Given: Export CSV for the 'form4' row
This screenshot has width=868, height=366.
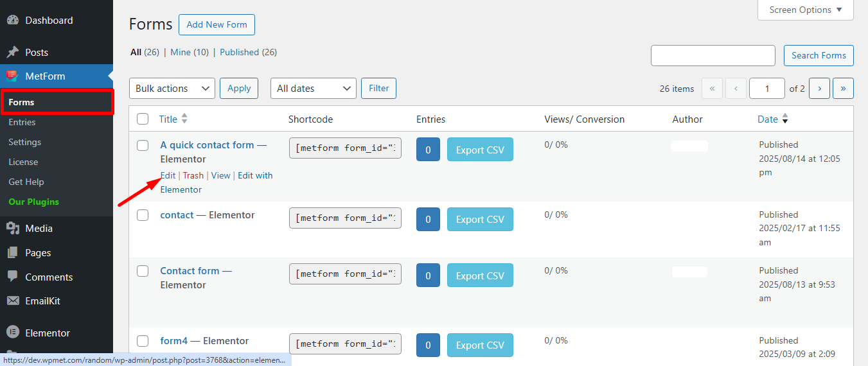Looking at the screenshot, I should [x=480, y=345].
